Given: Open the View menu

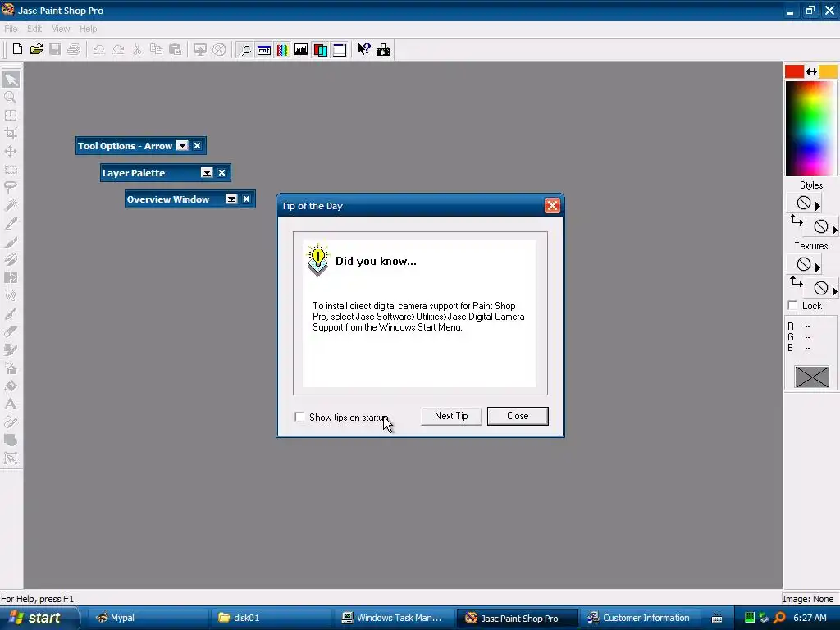Looking at the screenshot, I should click(61, 29).
